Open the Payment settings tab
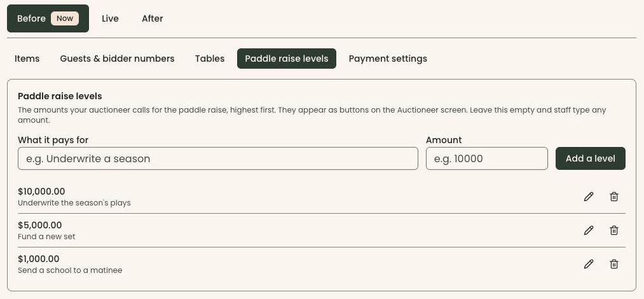 [388, 59]
